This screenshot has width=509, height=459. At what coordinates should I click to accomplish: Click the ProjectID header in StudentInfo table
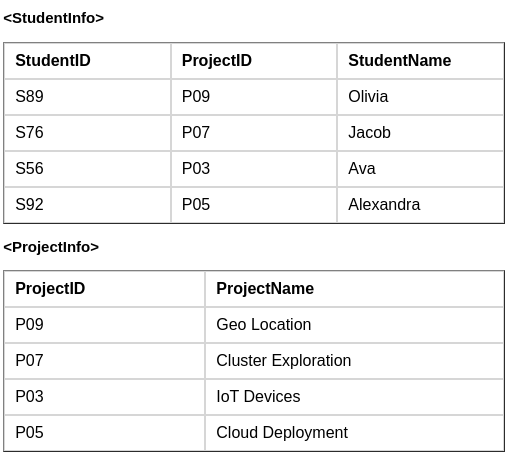[254, 61]
